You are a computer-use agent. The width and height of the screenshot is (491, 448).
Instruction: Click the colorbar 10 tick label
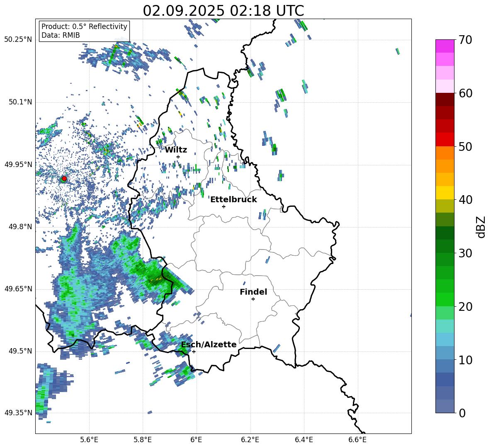[x=465, y=360]
